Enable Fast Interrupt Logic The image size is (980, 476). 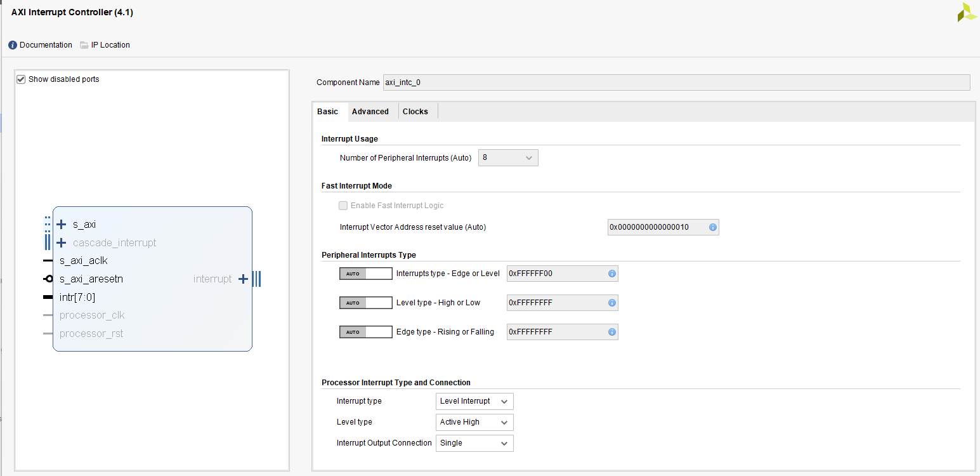pyautogui.click(x=343, y=205)
